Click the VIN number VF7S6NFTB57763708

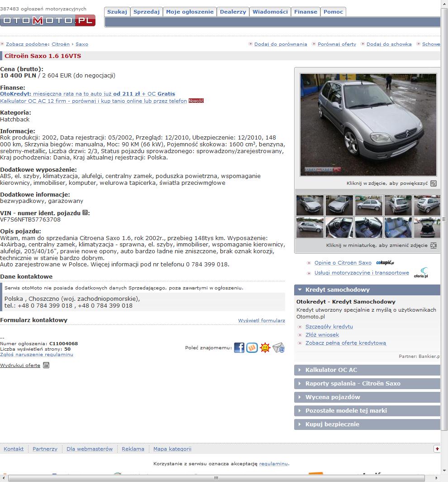click(30, 219)
